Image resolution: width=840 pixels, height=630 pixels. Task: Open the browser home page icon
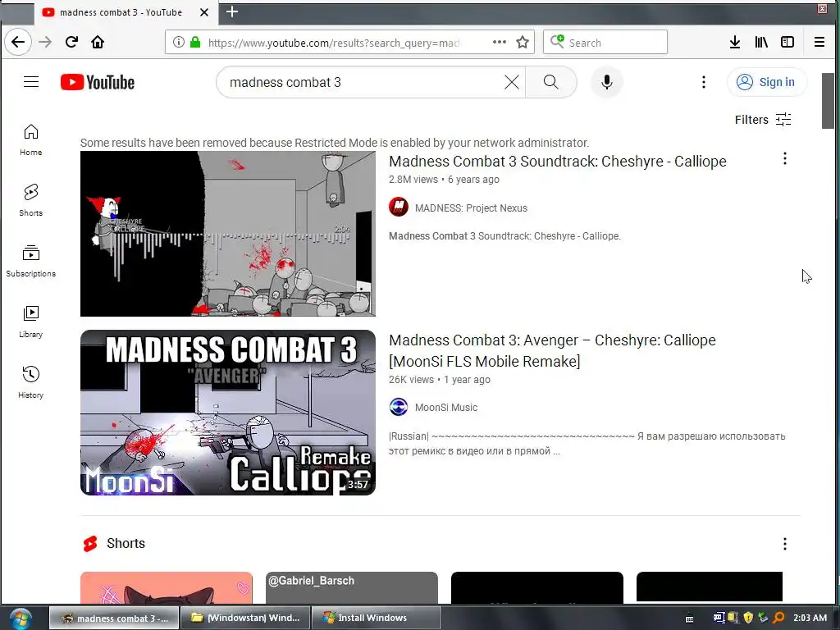pyautogui.click(x=98, y=42)
